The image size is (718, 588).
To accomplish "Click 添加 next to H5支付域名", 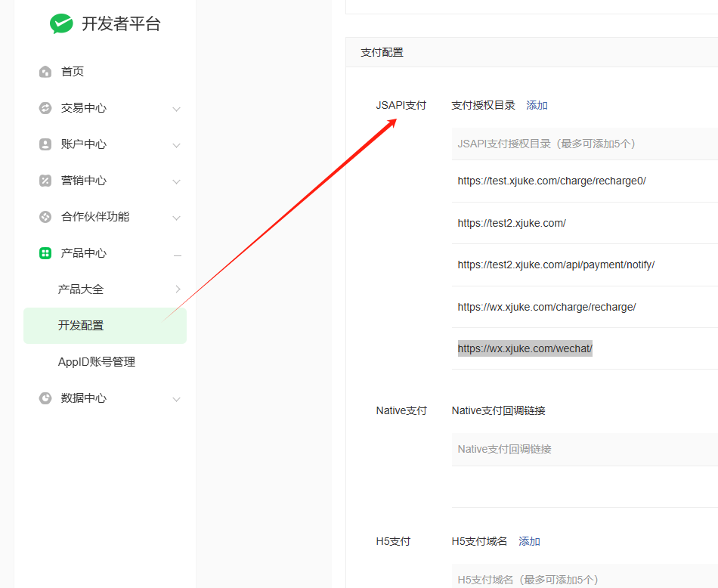I will (x=529, y=541).
